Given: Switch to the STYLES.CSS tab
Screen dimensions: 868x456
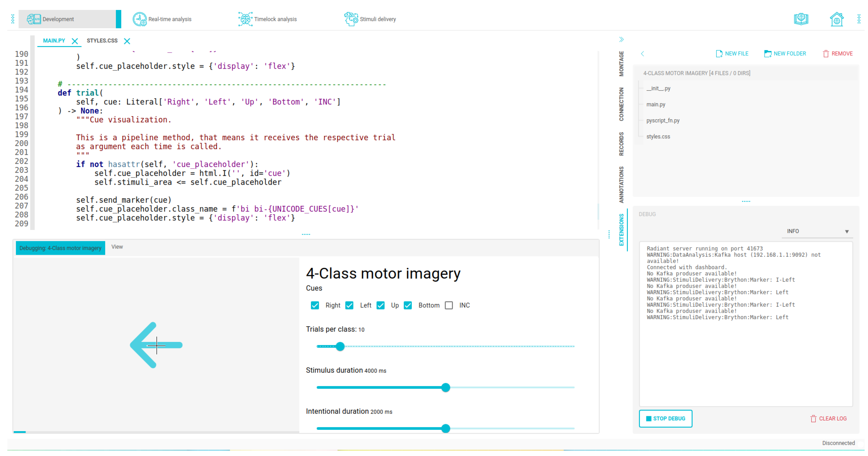Looking at the screenshot, I should (102, 41).
